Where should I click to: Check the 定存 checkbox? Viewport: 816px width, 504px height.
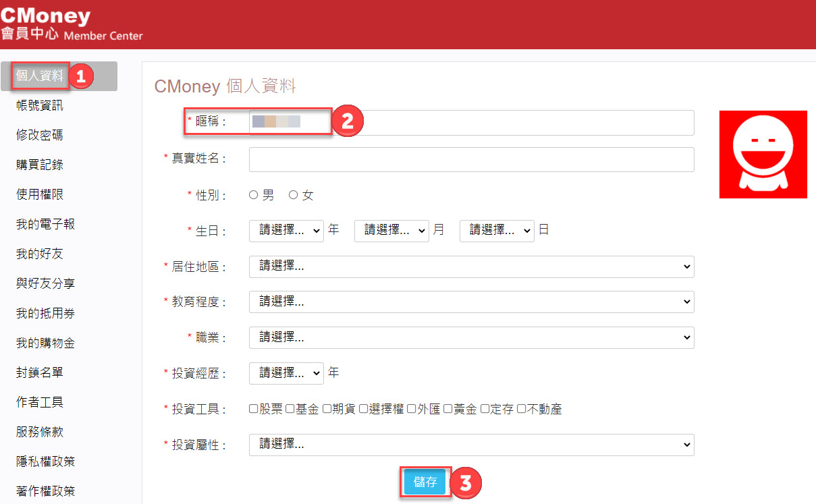click(485, 409)
